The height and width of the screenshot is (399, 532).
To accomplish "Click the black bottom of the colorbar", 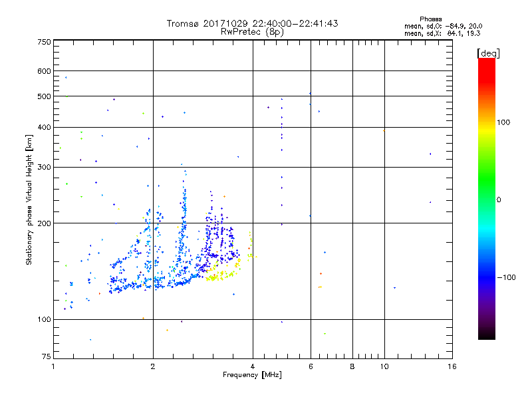I will (487, 334).
